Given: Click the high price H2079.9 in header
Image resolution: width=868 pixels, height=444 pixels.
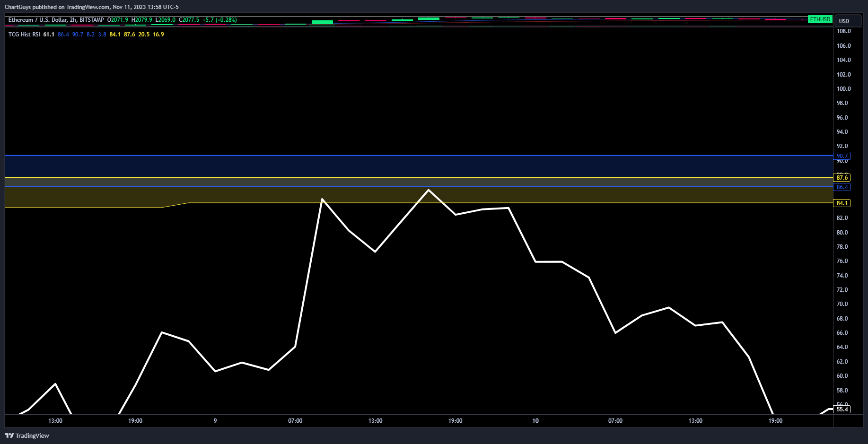Looking at the screenshot, I should [142, 20].
